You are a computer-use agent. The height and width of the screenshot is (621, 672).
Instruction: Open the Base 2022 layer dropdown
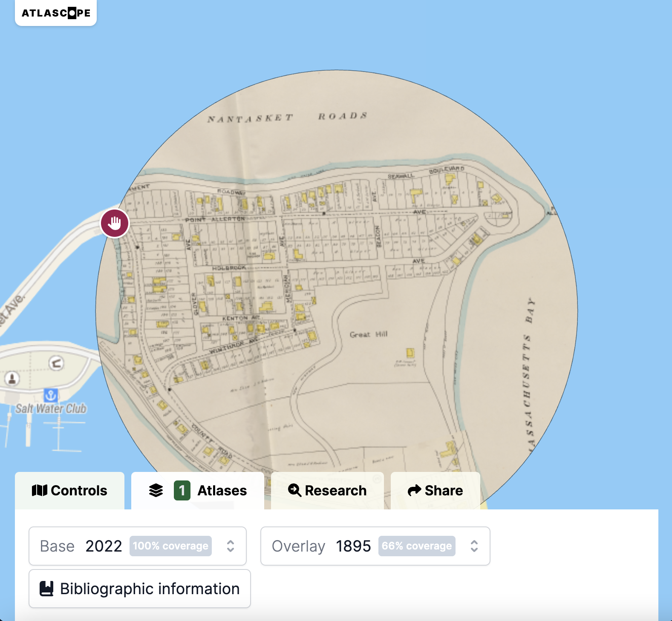[x=137, y=546]
